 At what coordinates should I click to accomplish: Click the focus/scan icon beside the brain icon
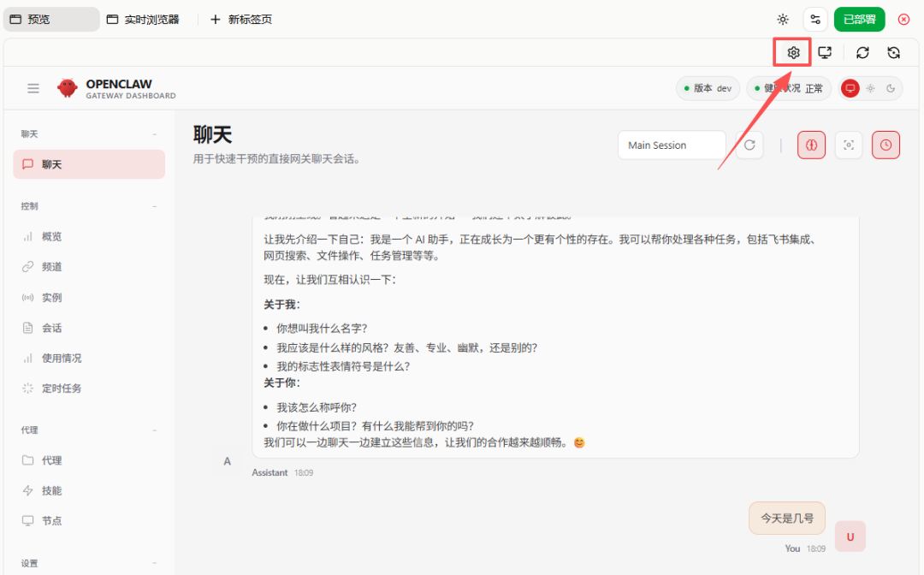point(848,145)
